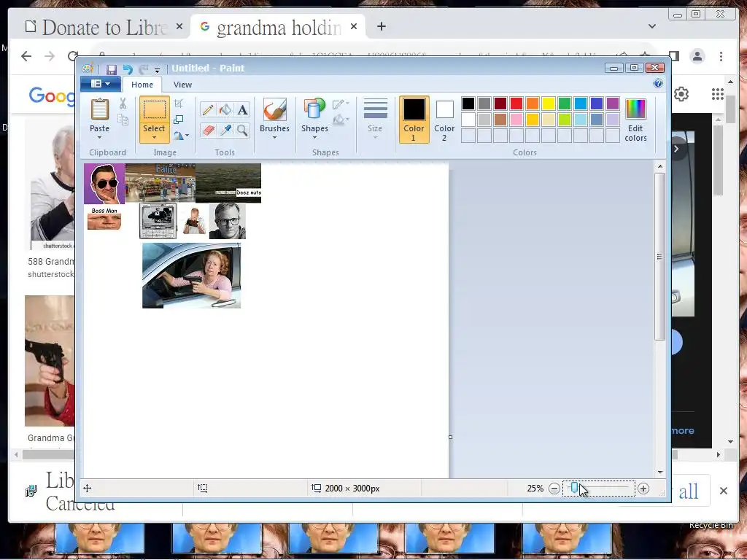Image resolution: width=747 pixels, height=560 pixels.
Task: Click the grandma with gun image in canvas
Action: (192, 275)
